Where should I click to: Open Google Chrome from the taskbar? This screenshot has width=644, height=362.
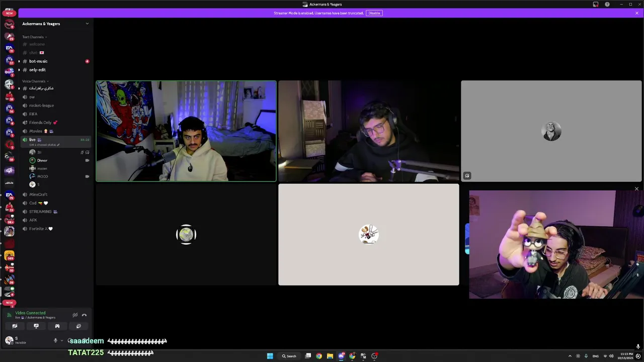click(x=319, y=356)
